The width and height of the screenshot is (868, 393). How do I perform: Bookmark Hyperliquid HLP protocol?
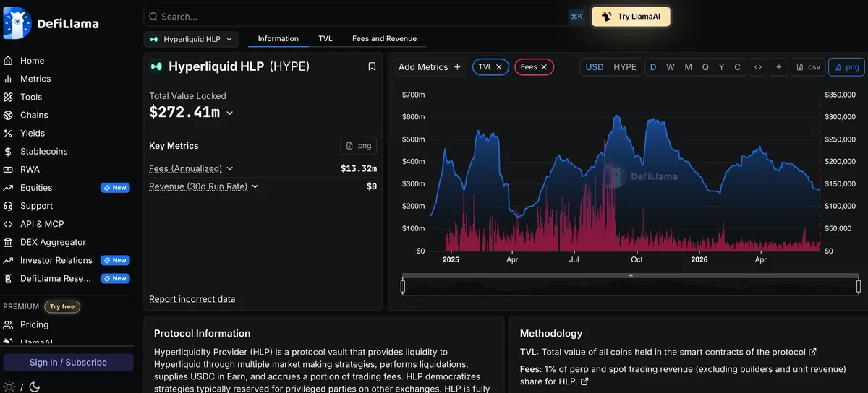tap(372, 66)
